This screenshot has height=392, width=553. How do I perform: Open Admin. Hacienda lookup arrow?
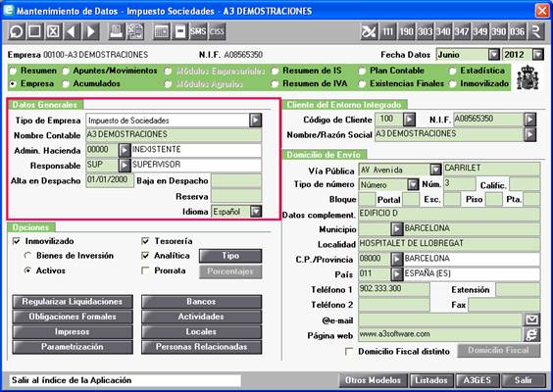coord(125,150)
